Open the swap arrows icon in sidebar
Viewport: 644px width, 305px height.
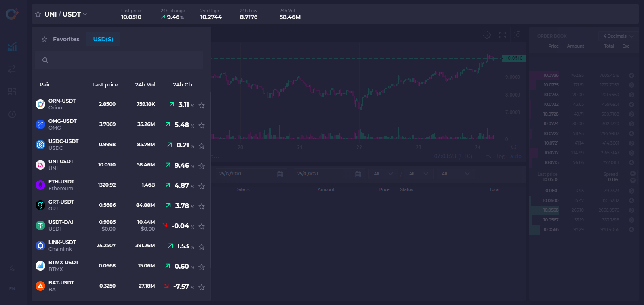tap(12, 69)
